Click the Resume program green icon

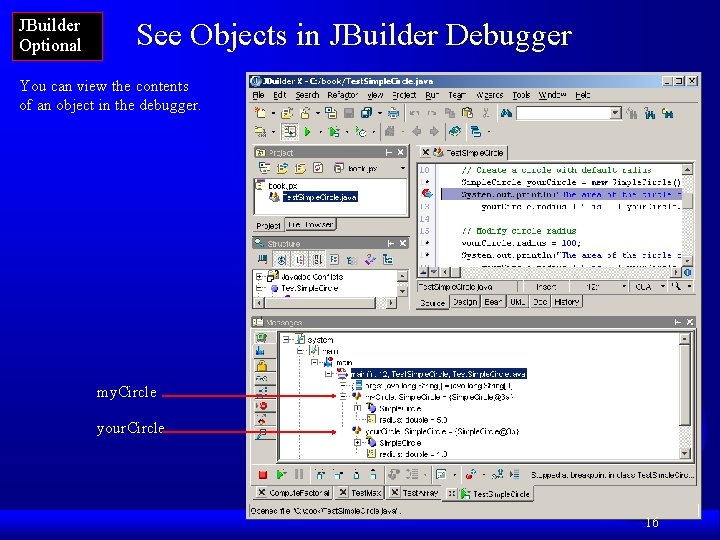281,474
